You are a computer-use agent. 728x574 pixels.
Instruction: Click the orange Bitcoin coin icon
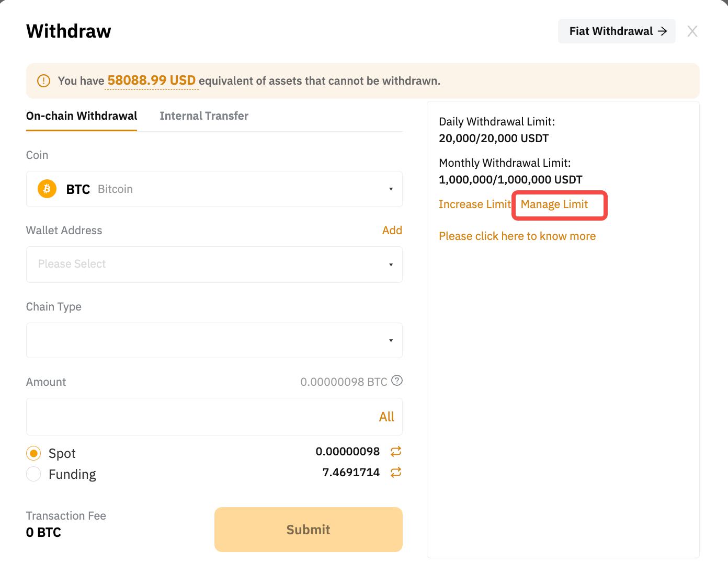(x=47, y=189)
